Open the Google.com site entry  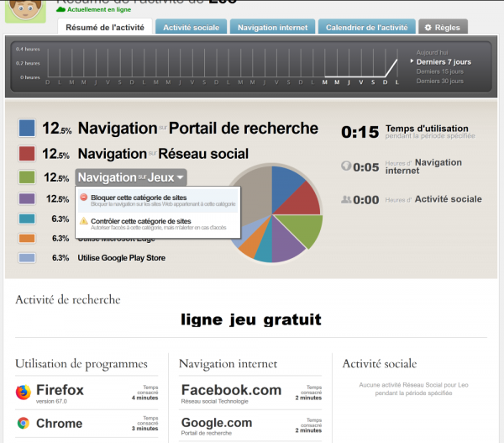tap(250, 425)
